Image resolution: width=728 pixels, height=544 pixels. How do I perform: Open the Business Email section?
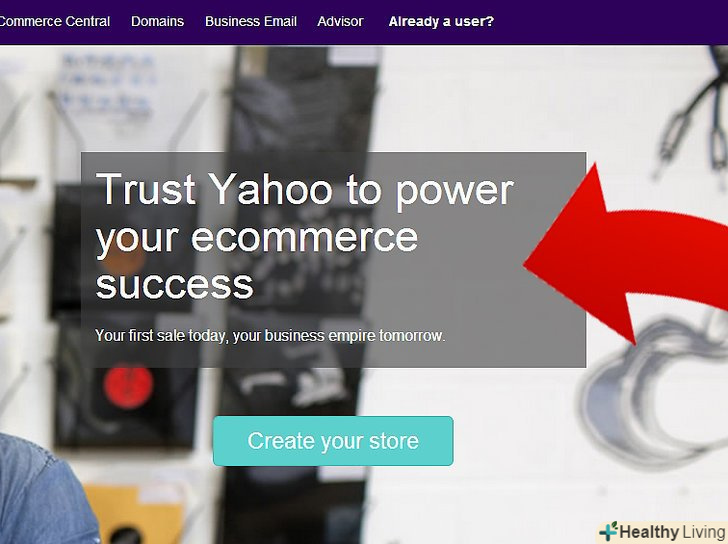[x=251, y=21]
